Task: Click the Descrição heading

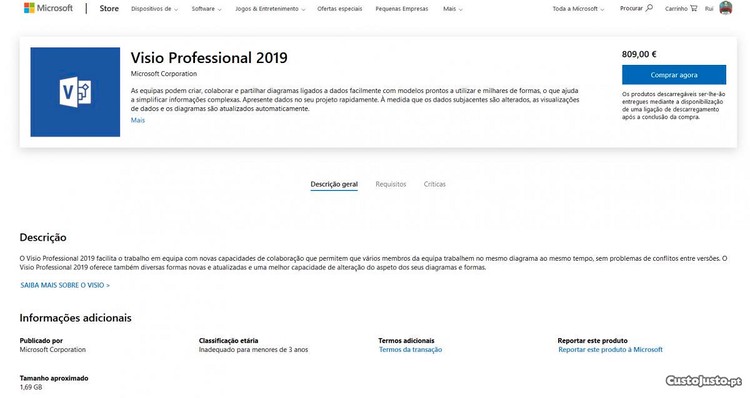Action: pyautogui.click(x=43, y=237)
